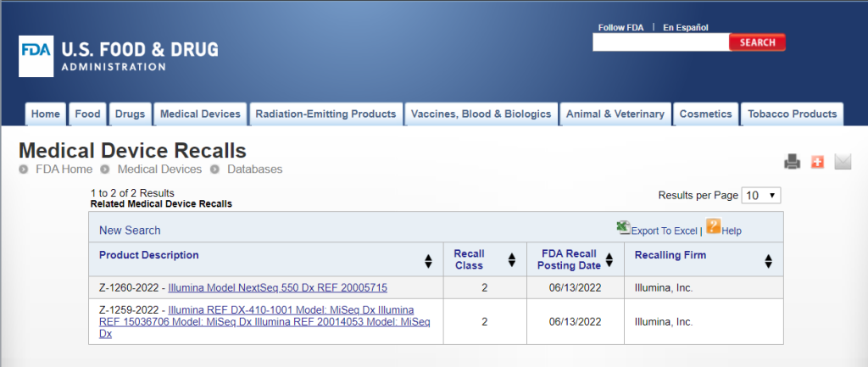This screenshot has height=367, width=868.
Task: Open Illumina NextSeq 550 Dx recall link
Action: (x=277, y=288)
